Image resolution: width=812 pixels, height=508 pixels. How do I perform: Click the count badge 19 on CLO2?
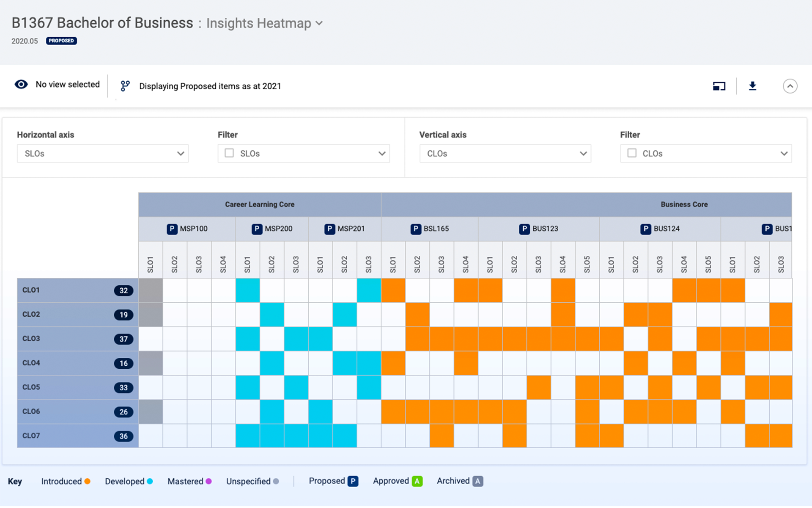(123, 315)
